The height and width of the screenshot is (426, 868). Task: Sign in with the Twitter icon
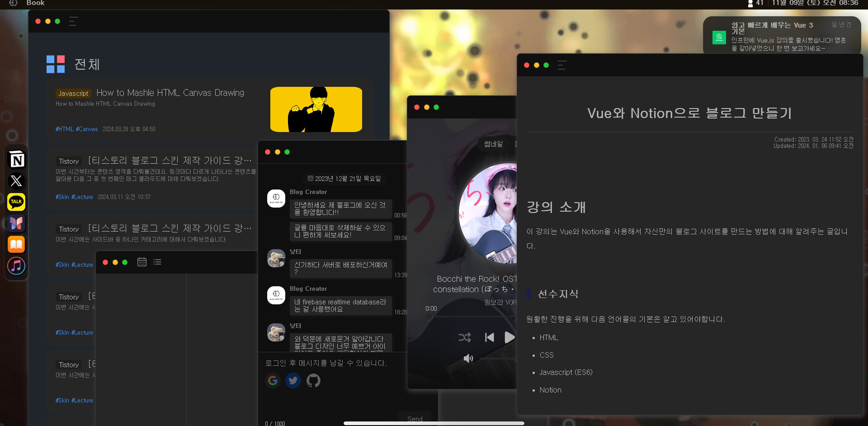coord(293,381)
